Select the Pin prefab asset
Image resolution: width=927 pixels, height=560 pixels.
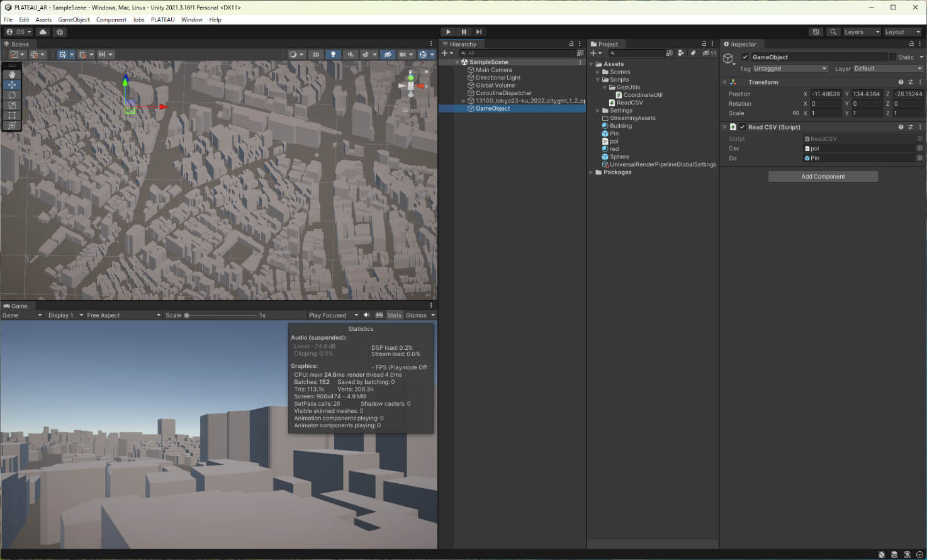[614, 133]
